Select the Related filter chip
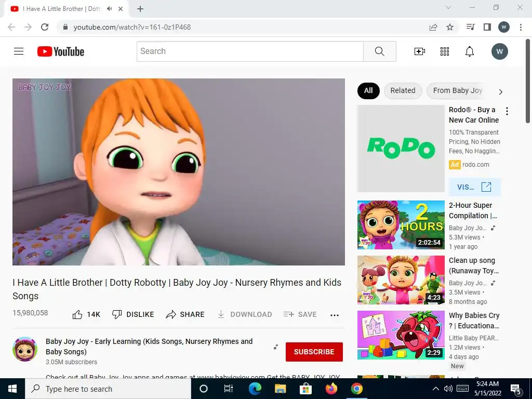 tap(403, 90)
